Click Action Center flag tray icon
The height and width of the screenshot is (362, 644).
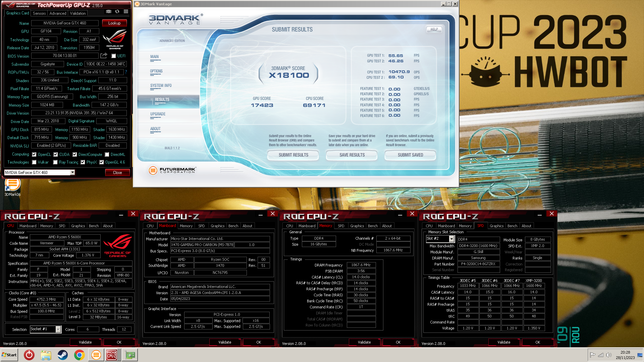(592, 355)
